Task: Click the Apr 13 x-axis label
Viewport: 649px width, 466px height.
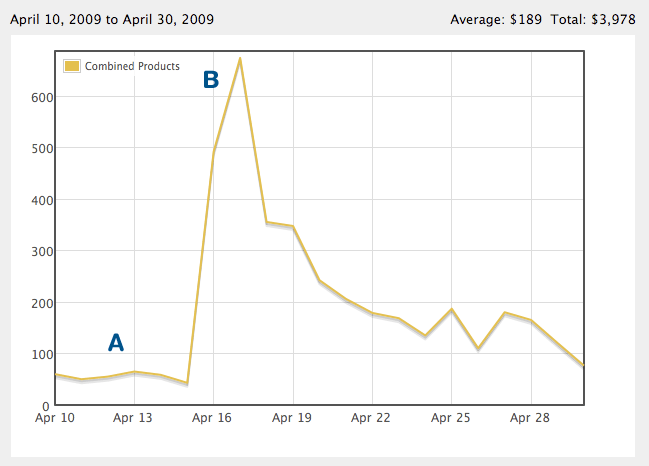Action: (133, 418)
